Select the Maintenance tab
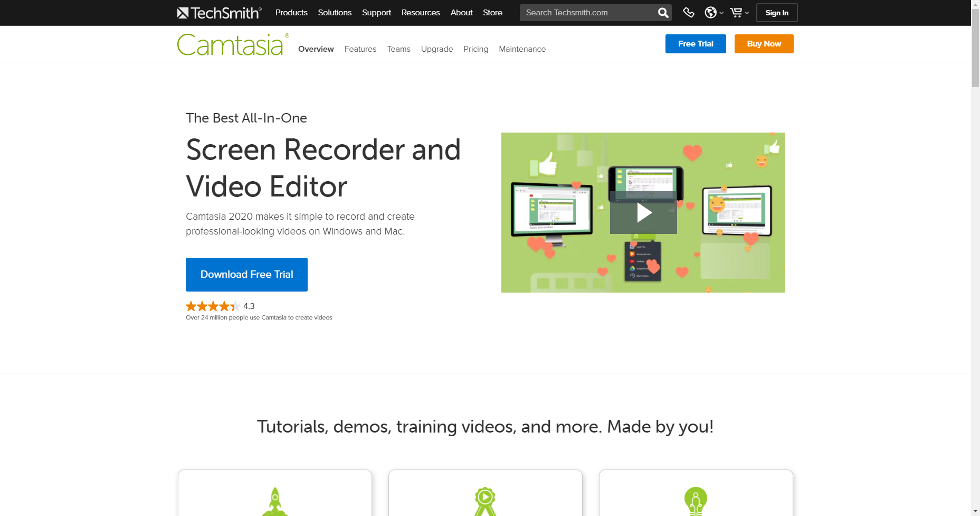 522,49
